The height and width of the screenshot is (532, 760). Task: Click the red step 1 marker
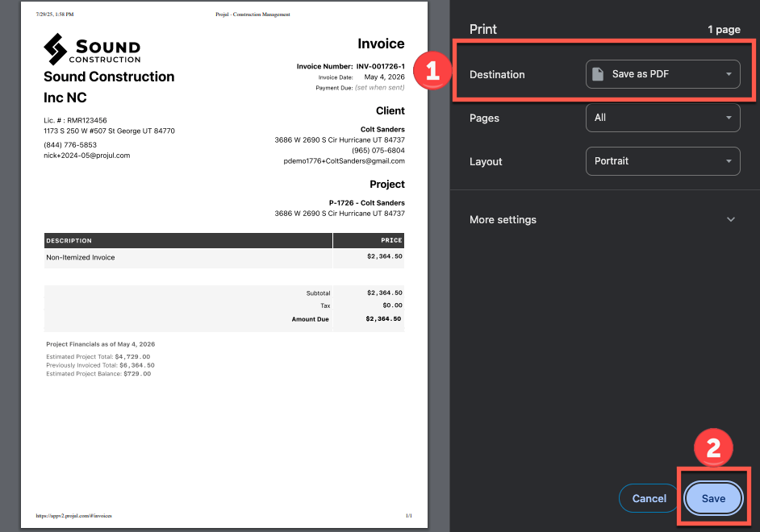pyautogui.click(x=432, y=71)
